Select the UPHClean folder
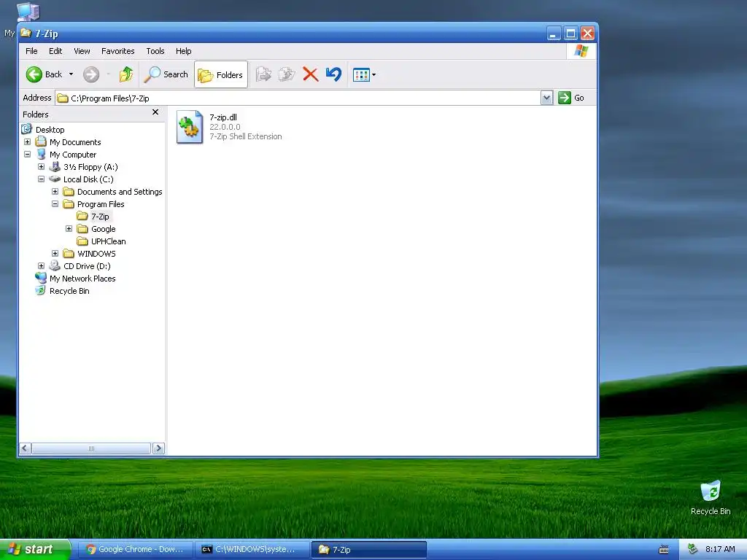 (108, 241)
